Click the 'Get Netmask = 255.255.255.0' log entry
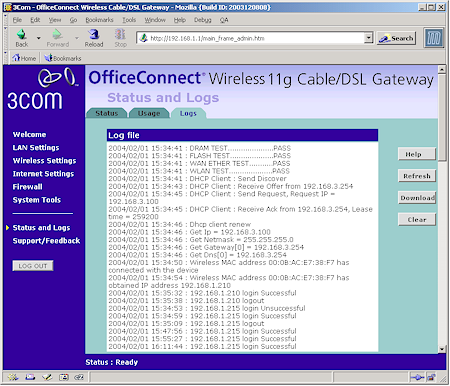Screen dimensions: 450x386 [201, 240]
